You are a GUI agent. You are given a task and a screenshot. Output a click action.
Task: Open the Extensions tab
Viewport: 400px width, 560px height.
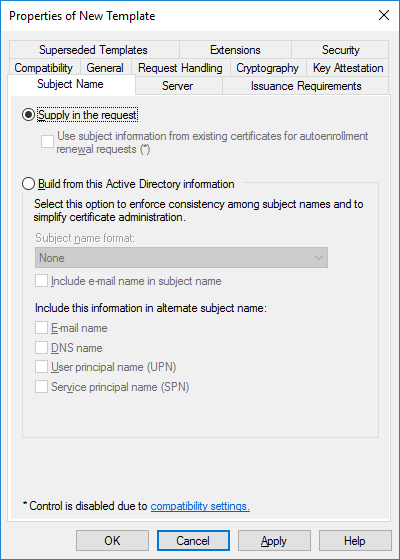tap(235, 50)
